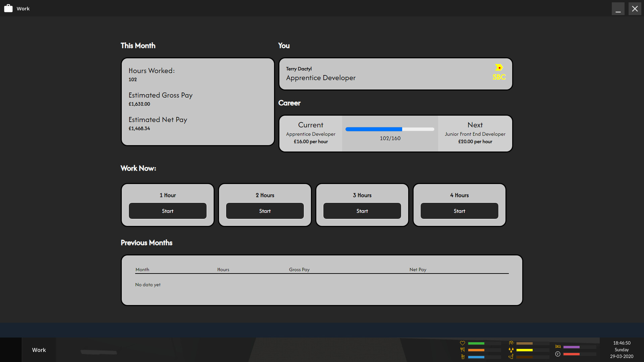Click the water droplets bladder icon

511,350
